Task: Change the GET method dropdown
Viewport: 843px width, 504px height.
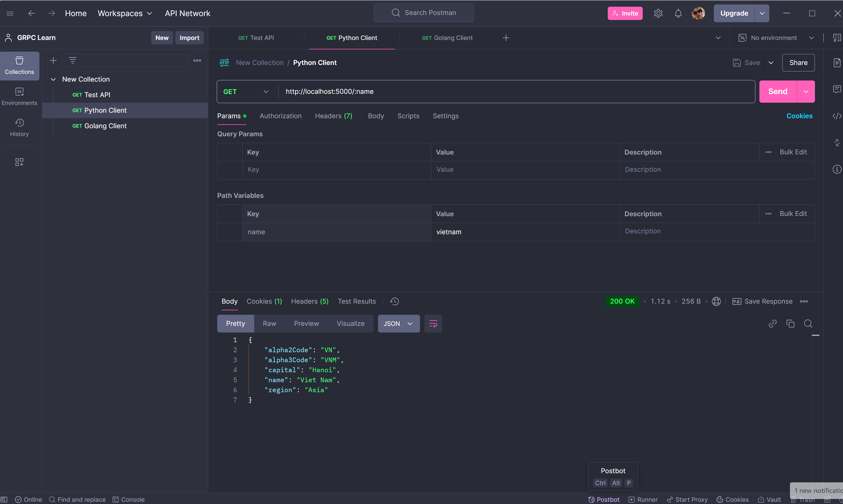Action: [x=246, y=92]
